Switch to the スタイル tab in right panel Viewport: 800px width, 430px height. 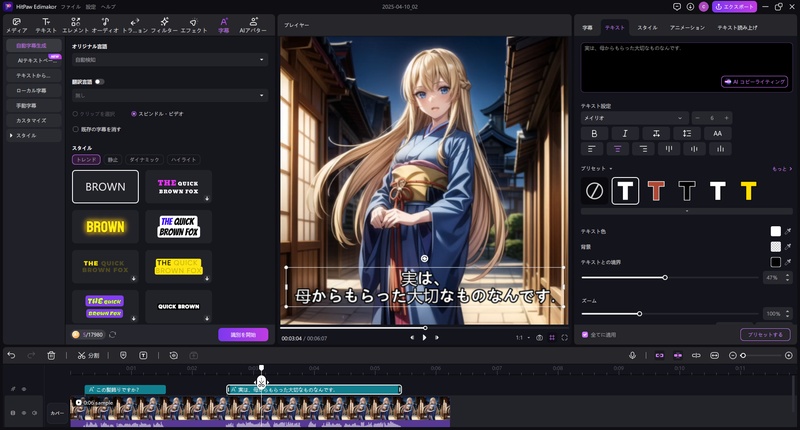647,28
